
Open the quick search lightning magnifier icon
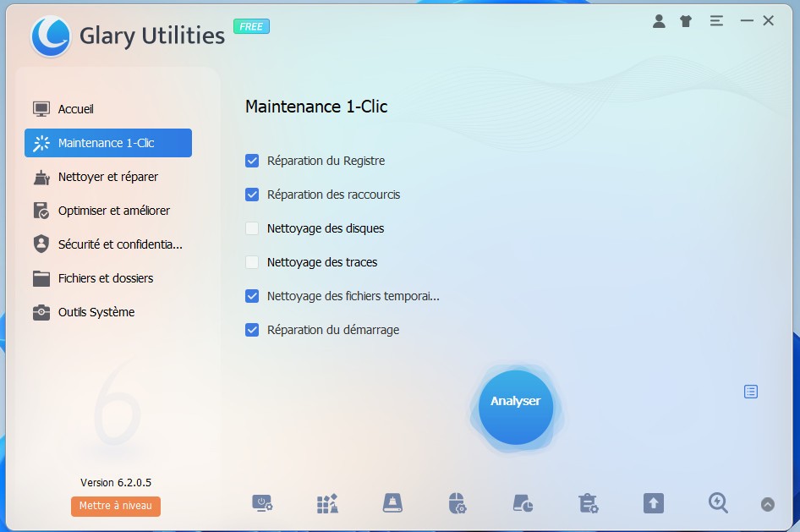tap(718, 503)
